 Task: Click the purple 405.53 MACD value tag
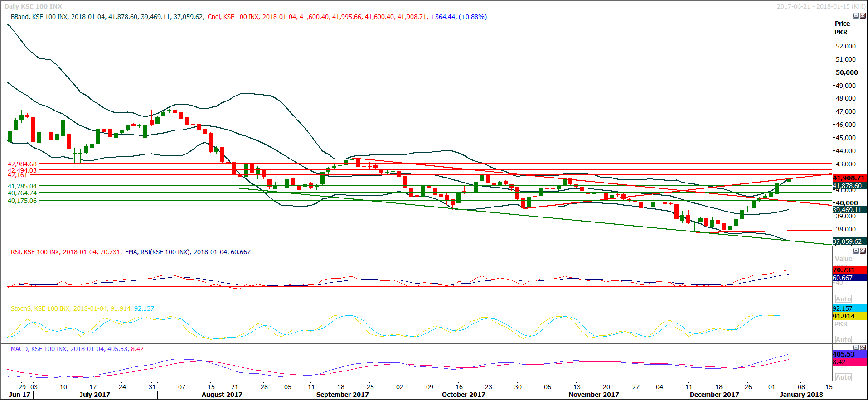tap(849, 354)
